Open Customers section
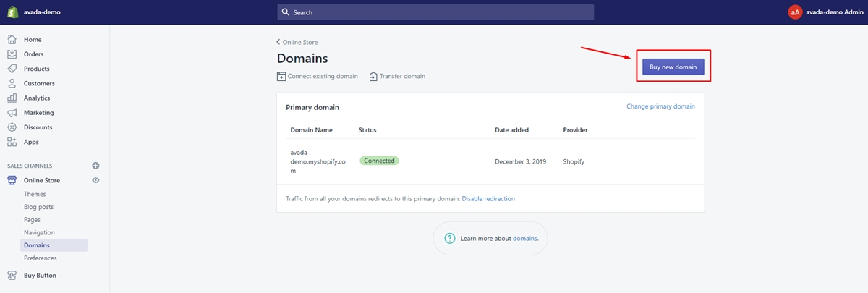868x293 pixels. 39,83
